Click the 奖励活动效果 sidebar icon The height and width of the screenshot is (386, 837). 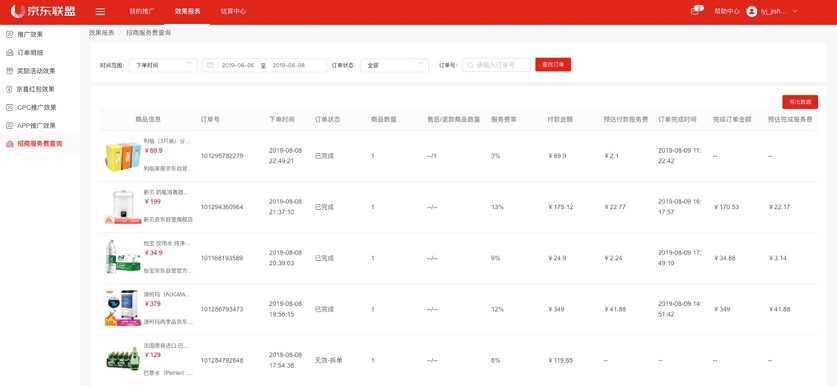pyautogui.click(x=9, y=70)
